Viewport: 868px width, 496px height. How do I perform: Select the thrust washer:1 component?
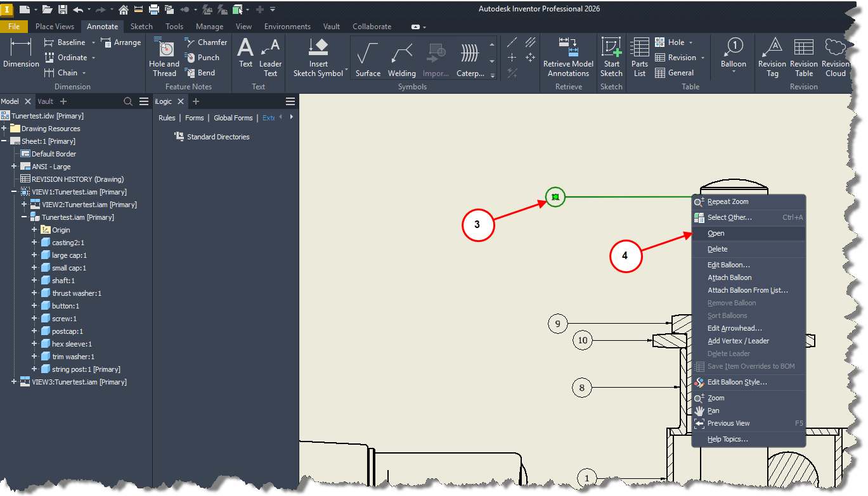77,293
